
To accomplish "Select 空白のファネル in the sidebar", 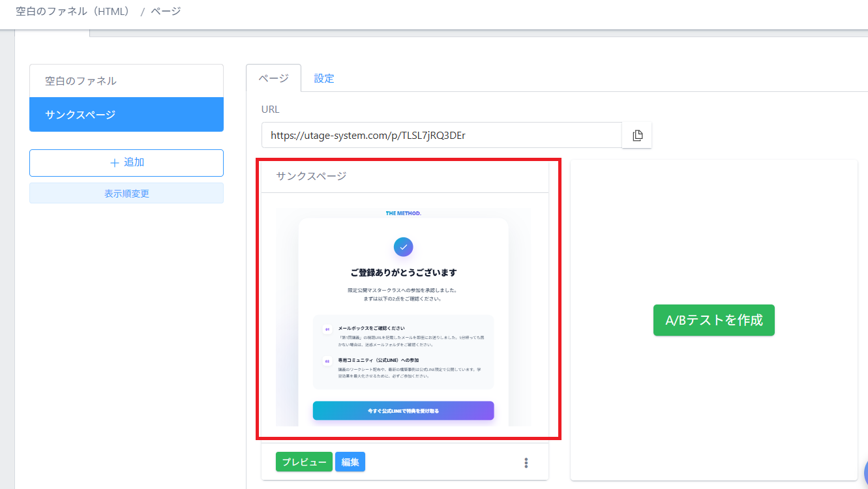I will pos(127,81).
